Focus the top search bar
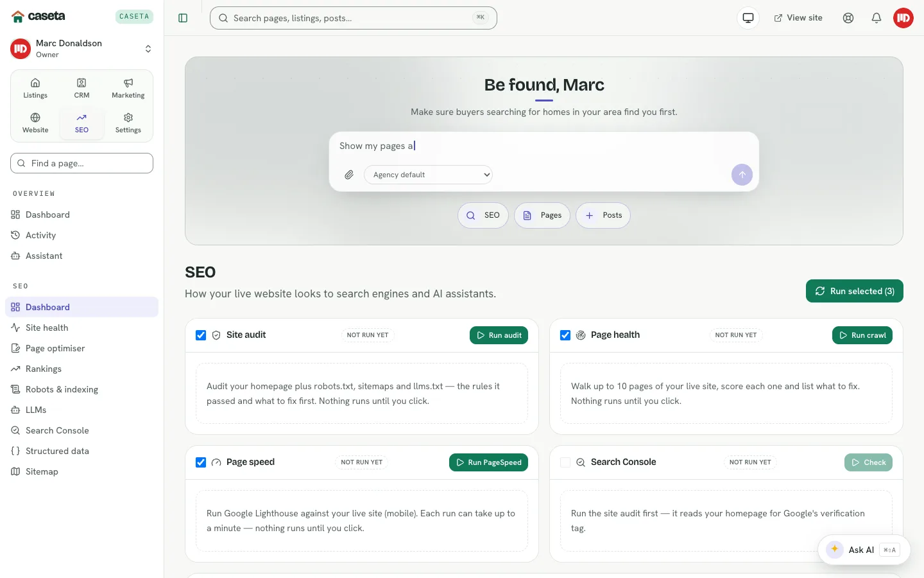Image resolution: width=924 pixels, height=578 pixels. (354, 18)
